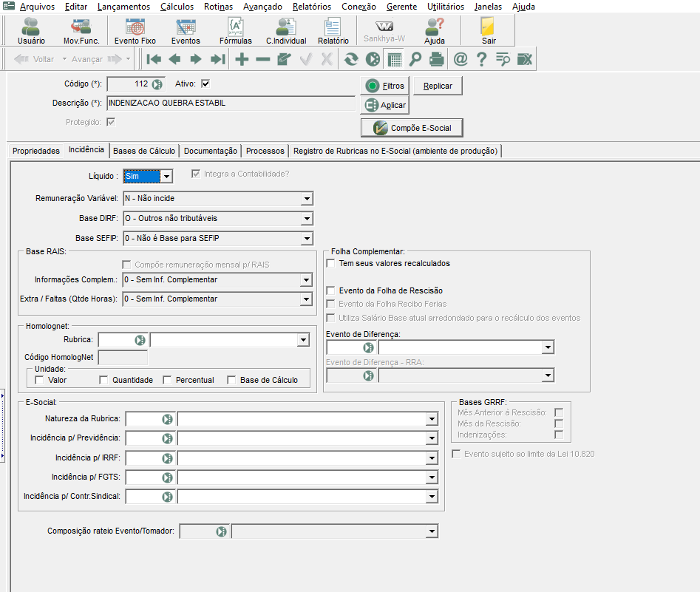
Task: Open the Usuário toolbar icon
Action: click(x=31, y=31)
